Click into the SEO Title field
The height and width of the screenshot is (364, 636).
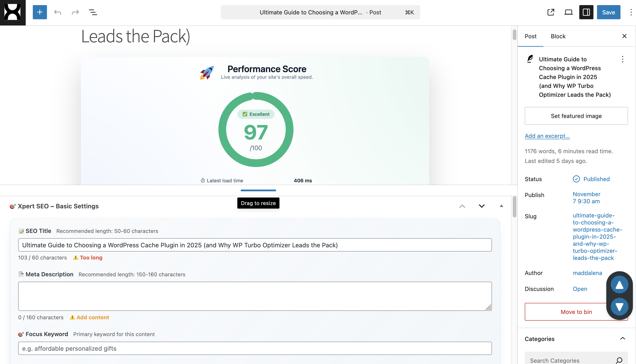pyautogui.click(x=255, y=245)
